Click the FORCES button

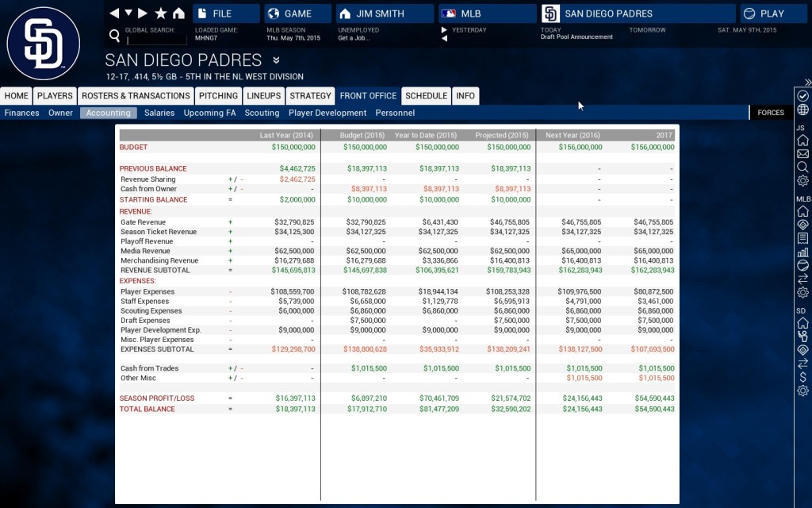[x=771, y=113]
